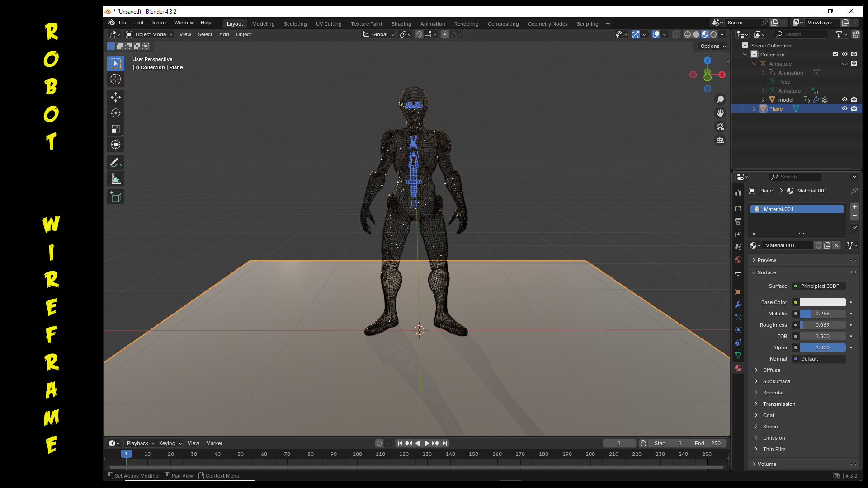Select the Scale tool
Screen dimensions: 868x488
click(116, 129)
